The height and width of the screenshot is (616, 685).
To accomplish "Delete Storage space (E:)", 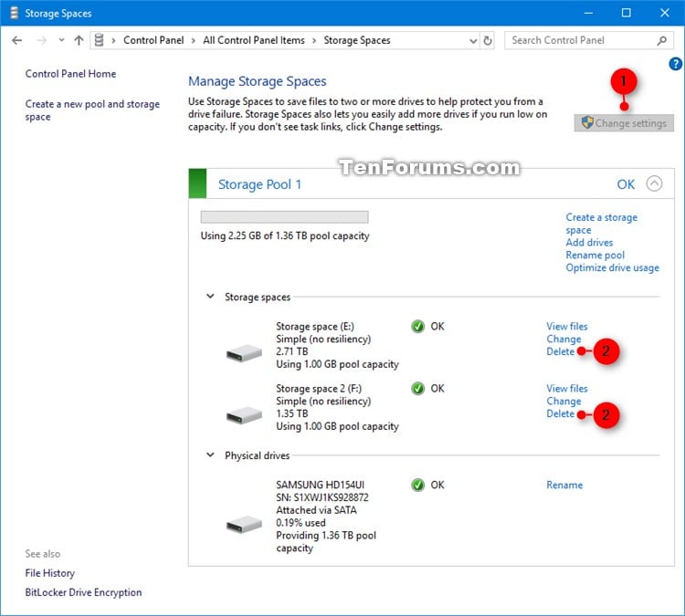I will (560, 351).
